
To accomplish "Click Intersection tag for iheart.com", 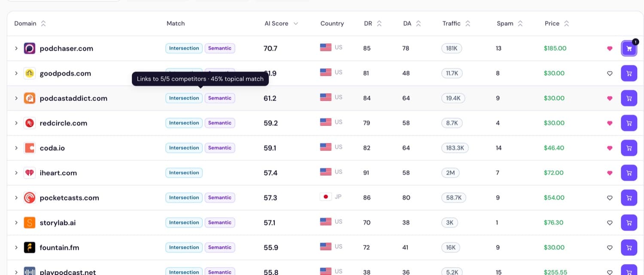I will (184, 173).
